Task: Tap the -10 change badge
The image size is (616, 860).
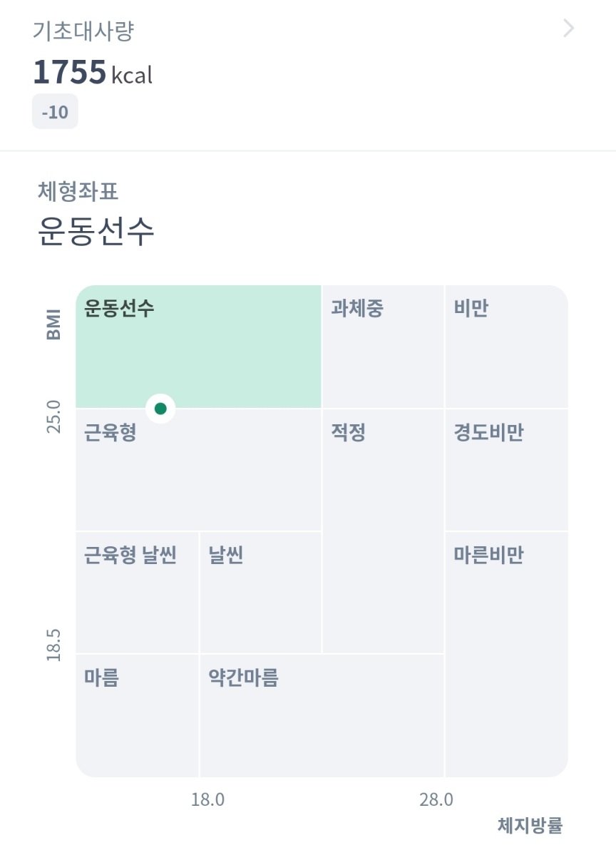Action: [55, 113]
